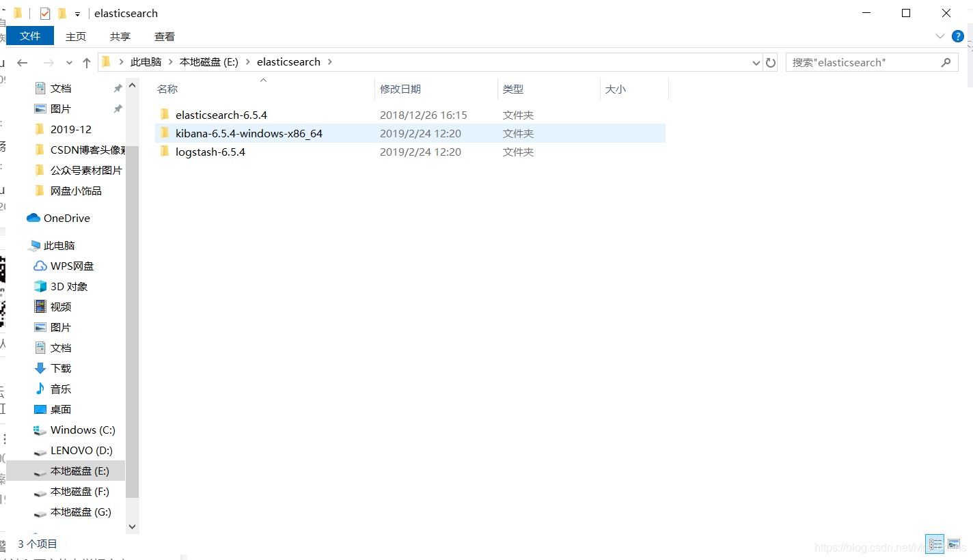Click navigation pane scrollbar down arrow
The height and width of the screenshot is (560, 973).
[133, 527]
